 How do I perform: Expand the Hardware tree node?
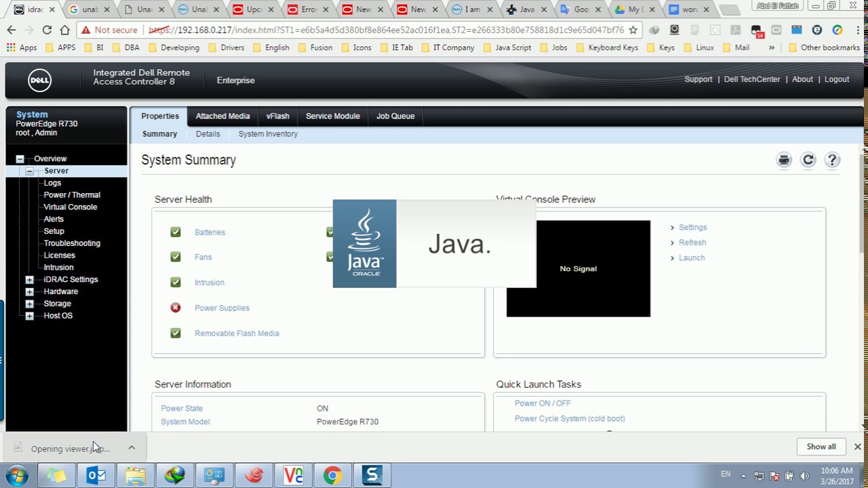tap(29, 291)
